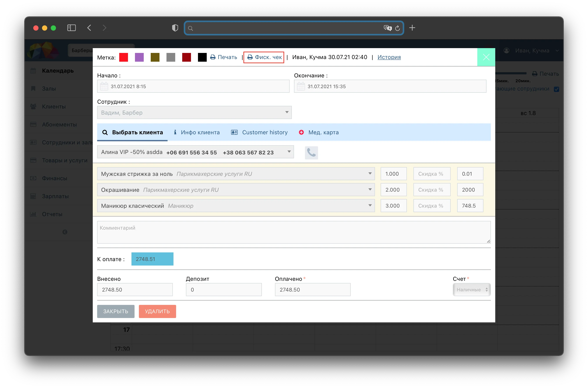Pick the dark red label color swatch
588x388 pixels.
[187, 57]
